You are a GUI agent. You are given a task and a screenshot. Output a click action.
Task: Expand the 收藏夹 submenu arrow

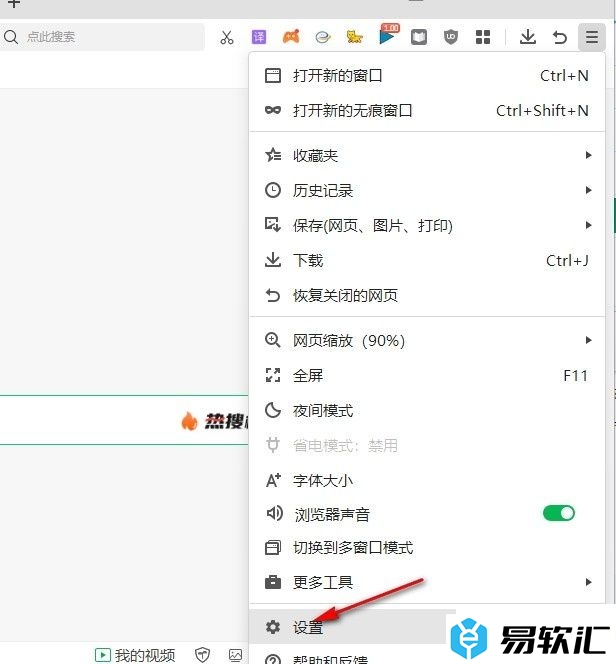588,155
